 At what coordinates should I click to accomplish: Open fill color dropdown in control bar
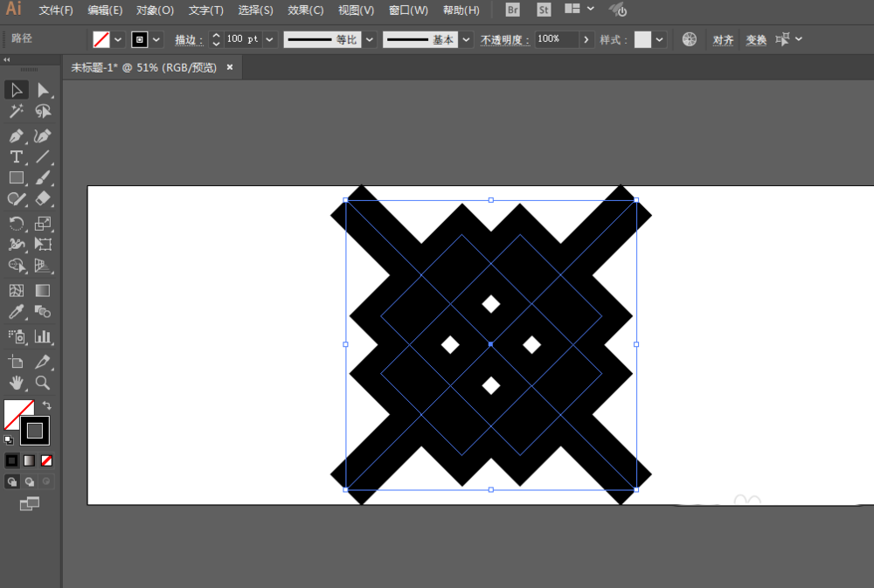pos(118,39)
